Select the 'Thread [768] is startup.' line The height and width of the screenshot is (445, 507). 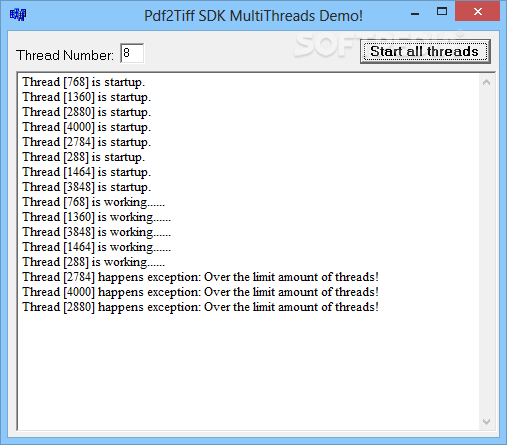(84, 82)
